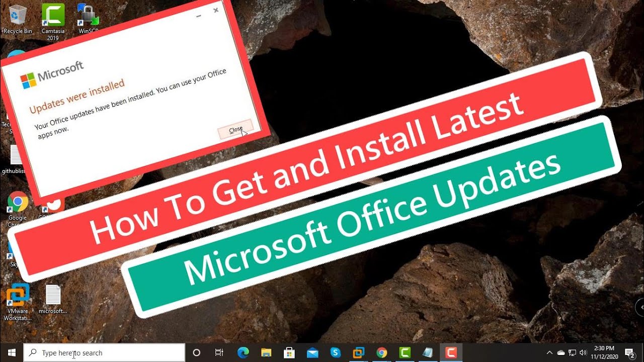This screenshot has height=362, width=644.
Task: Open the volume control in the tray
Action: click(x=583, y=352)
